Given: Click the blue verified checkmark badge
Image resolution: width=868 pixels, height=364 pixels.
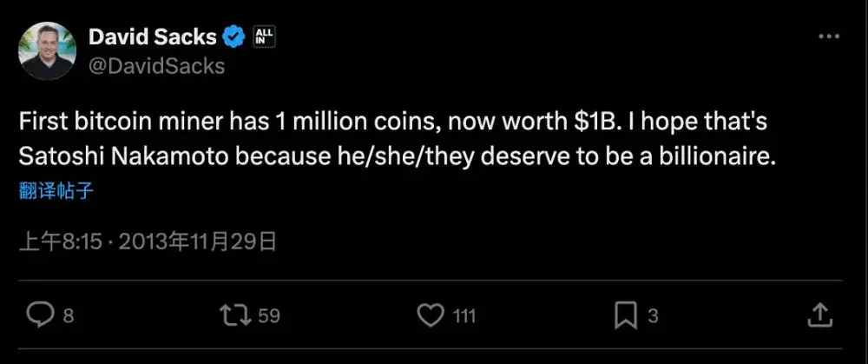Looking at the screenshot, I should coord(233,37).
